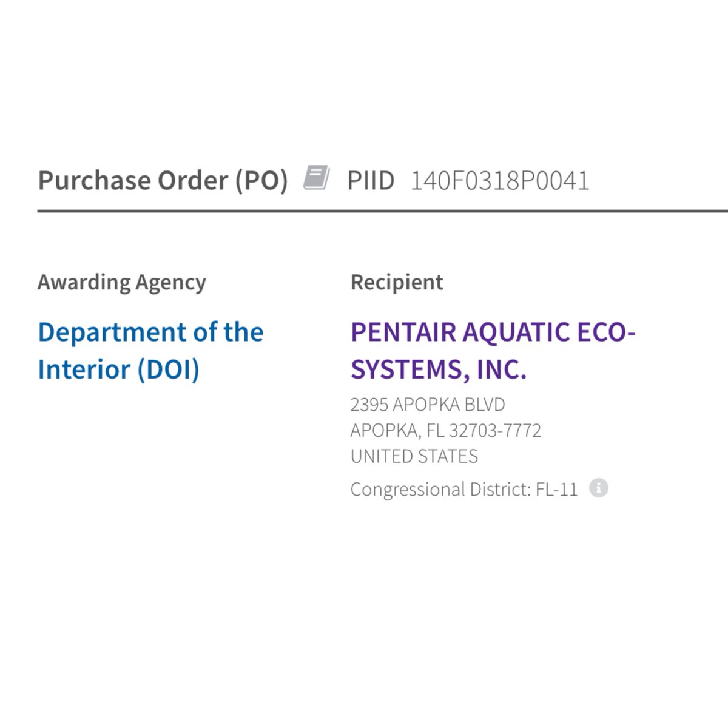Click the Awarding Agency label

[x=122, y=282]
